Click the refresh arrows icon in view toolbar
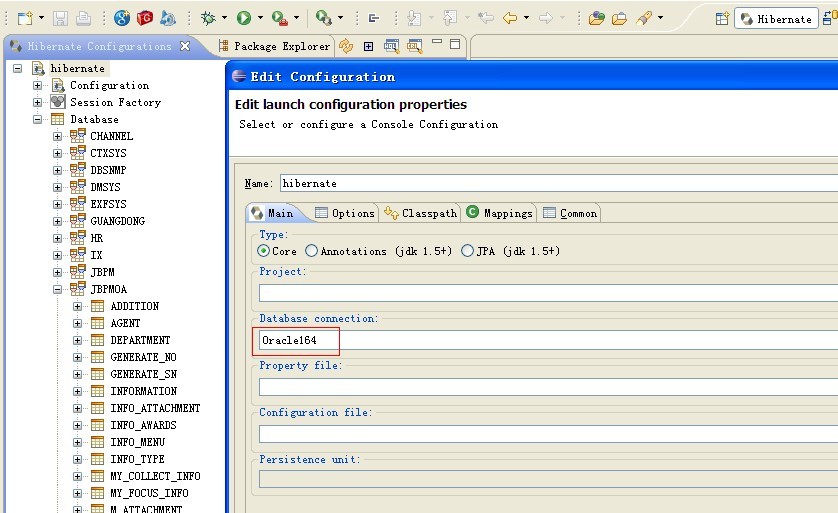Image resolution: width=838 pixels, height=513 pixels. pos(346,46)
